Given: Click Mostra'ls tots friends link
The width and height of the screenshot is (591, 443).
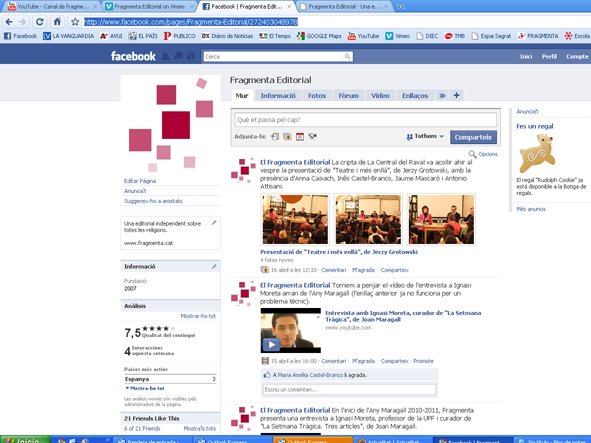Looking at the screenshot, I should click(200, 429).
